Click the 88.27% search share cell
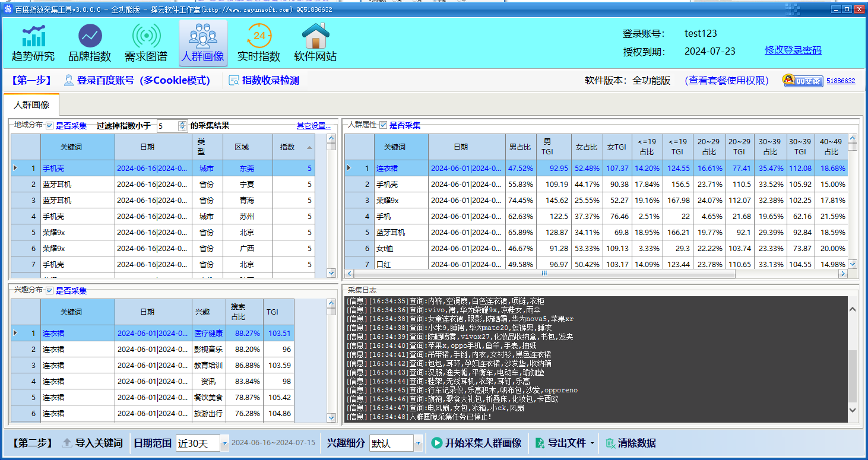868x460 pixels. pyautogui.click(x=245, y=334)
